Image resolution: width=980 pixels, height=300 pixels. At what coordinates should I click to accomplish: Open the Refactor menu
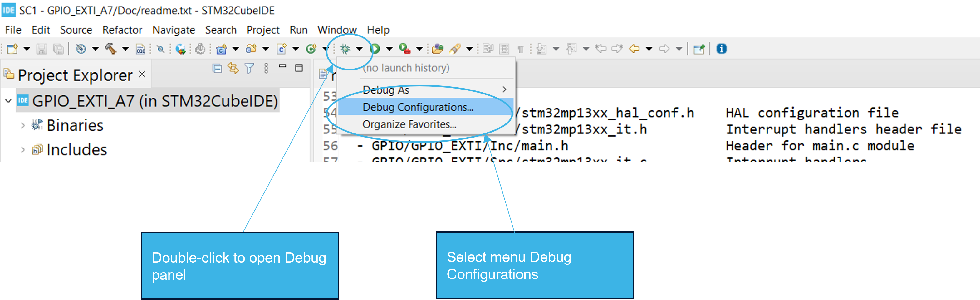click(122, 30)
